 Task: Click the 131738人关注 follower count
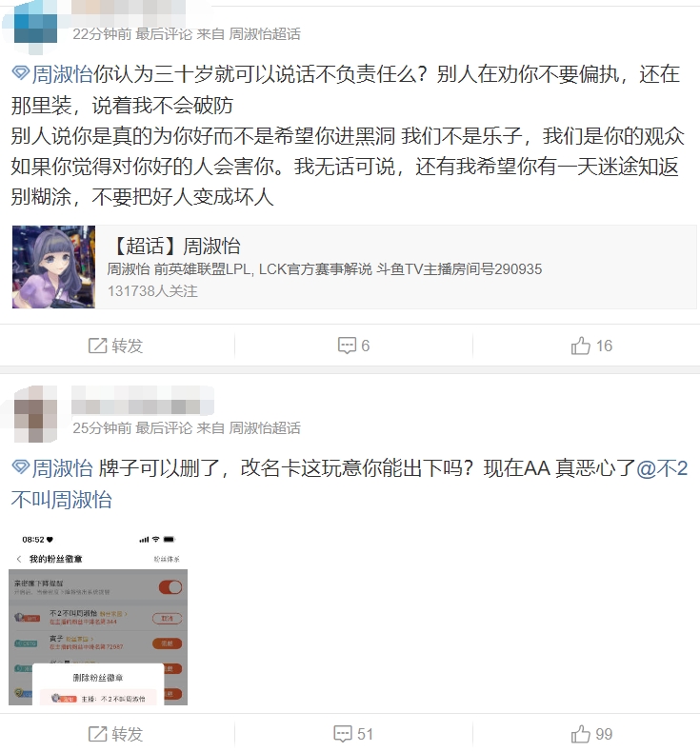[152, 291]
